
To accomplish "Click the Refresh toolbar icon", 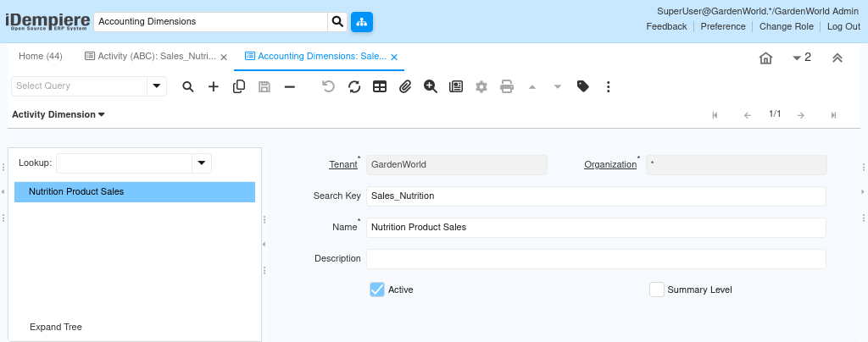I will (354, 86).
